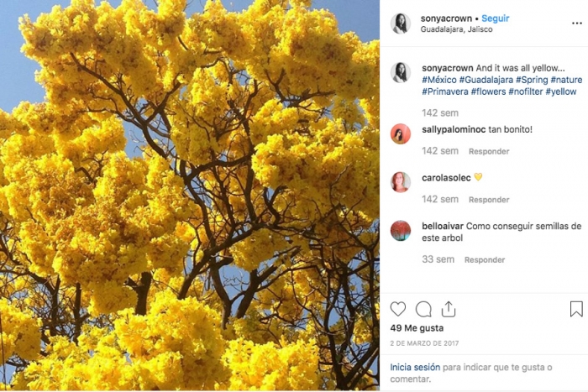This screenshot has width=588, height=392.
Task: Follow sonyacrown via the Seguir link
Action: (496, 18)
